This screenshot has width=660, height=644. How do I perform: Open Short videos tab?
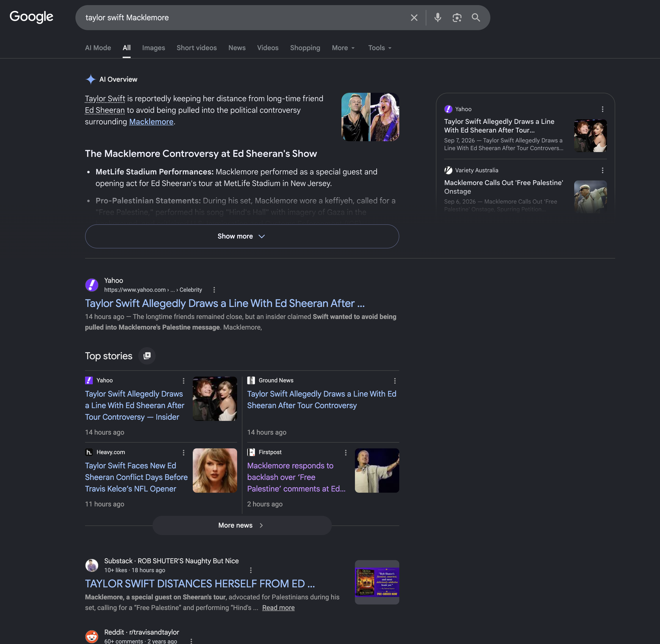(196, 48)
